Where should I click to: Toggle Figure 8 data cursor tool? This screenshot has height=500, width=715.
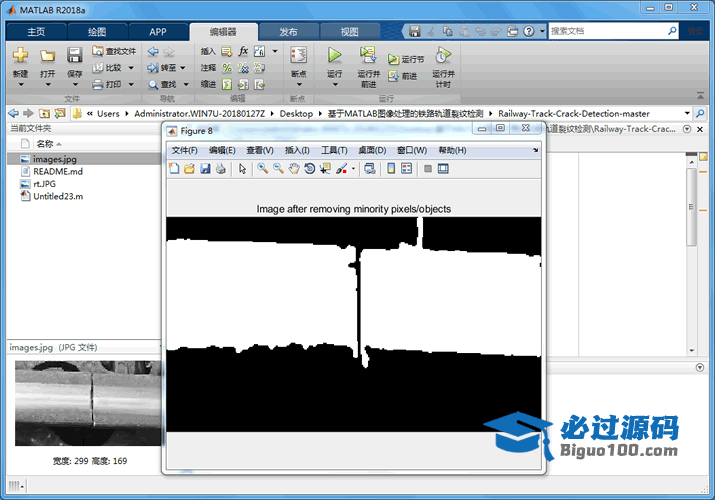(325, 169)
